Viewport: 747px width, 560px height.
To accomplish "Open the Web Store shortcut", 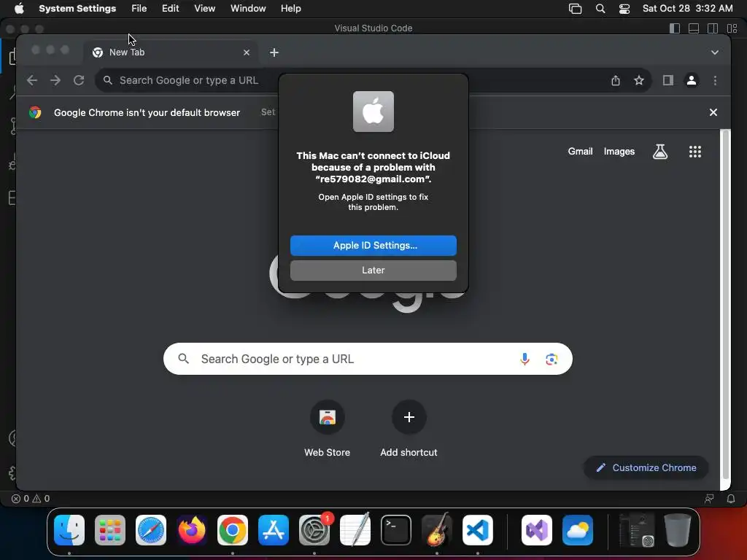I will (x=328, y=429).
